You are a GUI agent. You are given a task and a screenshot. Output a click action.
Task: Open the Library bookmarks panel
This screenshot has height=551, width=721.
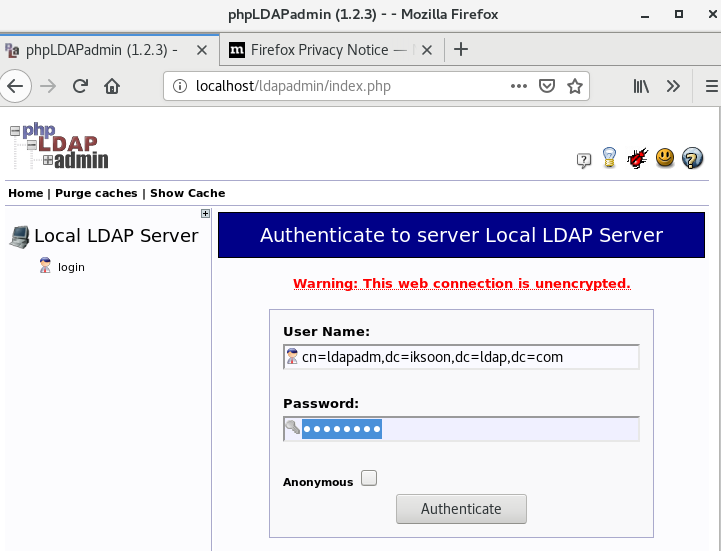pyautogui.click(x=641, y=86)
